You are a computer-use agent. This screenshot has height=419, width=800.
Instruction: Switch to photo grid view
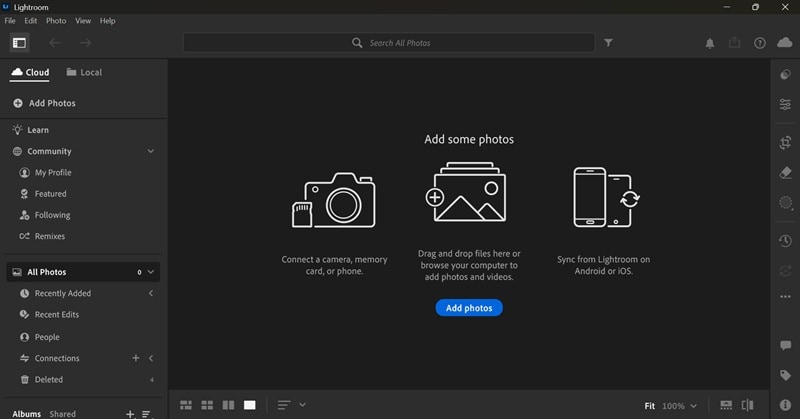tap(186, 405)
